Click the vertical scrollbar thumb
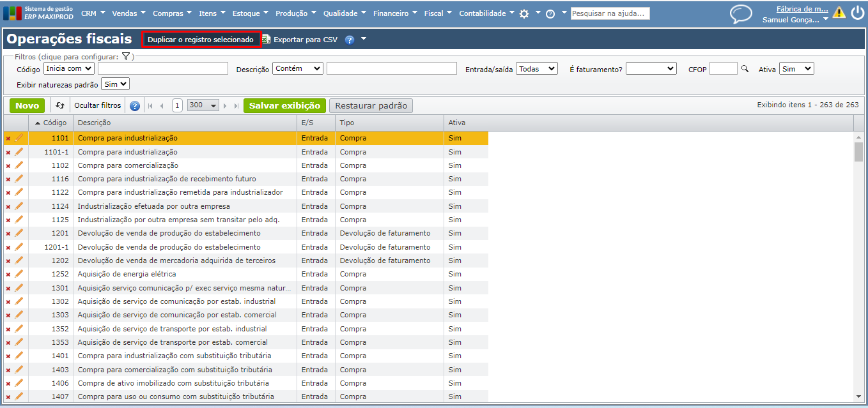This screenshot has width=868, height=408. click(858, 152)
